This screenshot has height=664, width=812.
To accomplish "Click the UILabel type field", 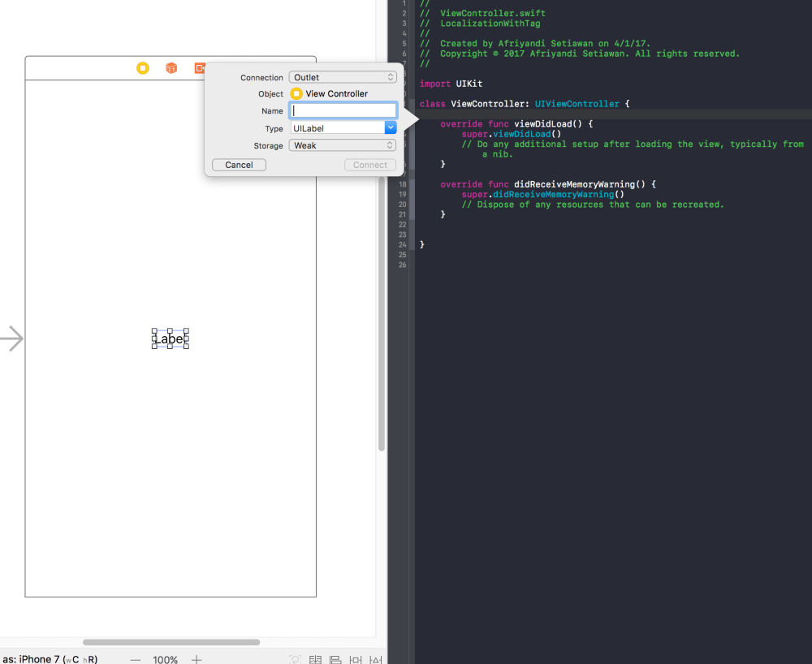I will point(337,127).
